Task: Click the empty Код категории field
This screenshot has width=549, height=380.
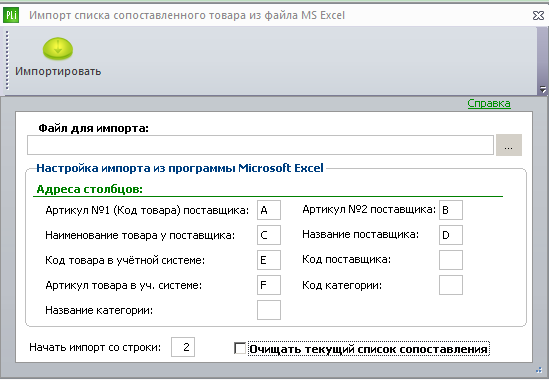Action: click(451, 285)
